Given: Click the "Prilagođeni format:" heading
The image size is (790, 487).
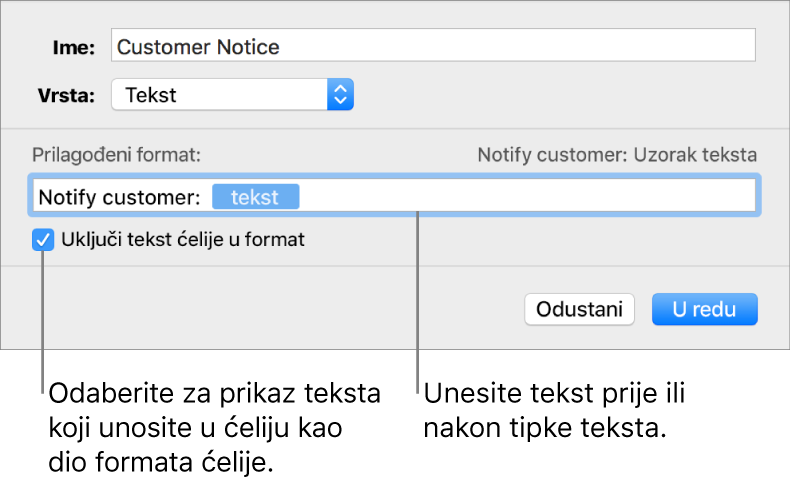Looking at the screenshot, I should tap(117, 155).
